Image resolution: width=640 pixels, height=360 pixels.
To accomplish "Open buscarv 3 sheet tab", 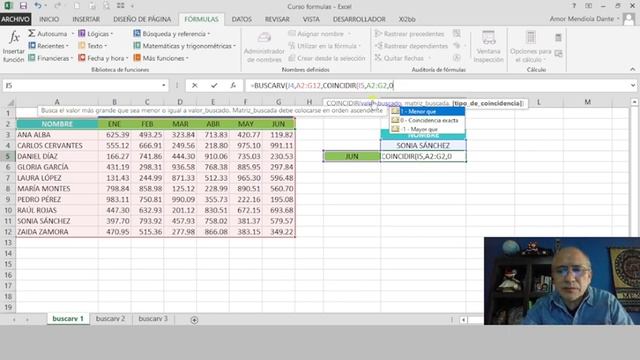I will (x=153, y=319).
